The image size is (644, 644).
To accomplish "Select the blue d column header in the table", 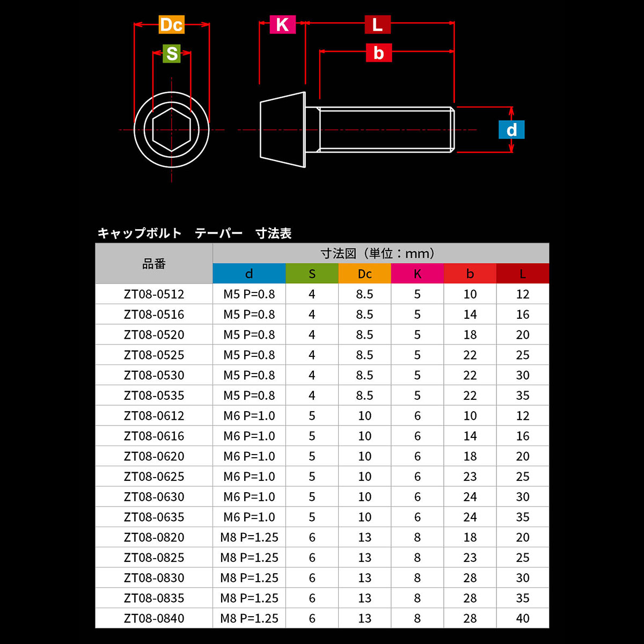I will click(x=249, y=274).
